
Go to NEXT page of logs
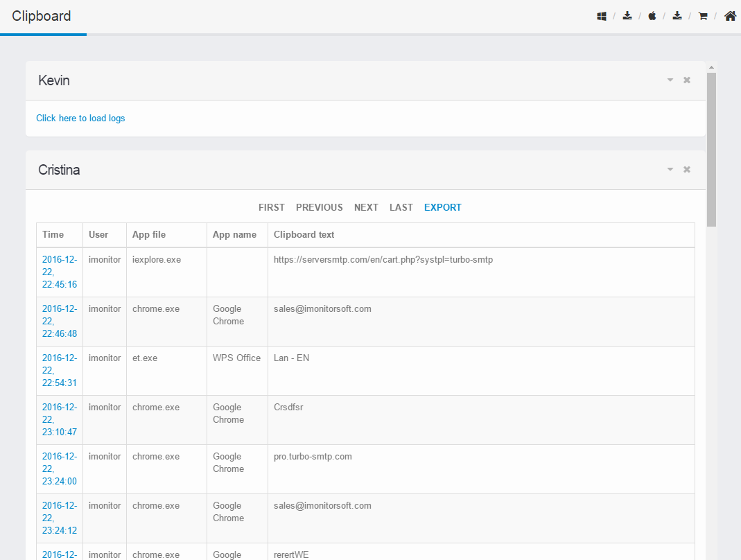[366, 207]
